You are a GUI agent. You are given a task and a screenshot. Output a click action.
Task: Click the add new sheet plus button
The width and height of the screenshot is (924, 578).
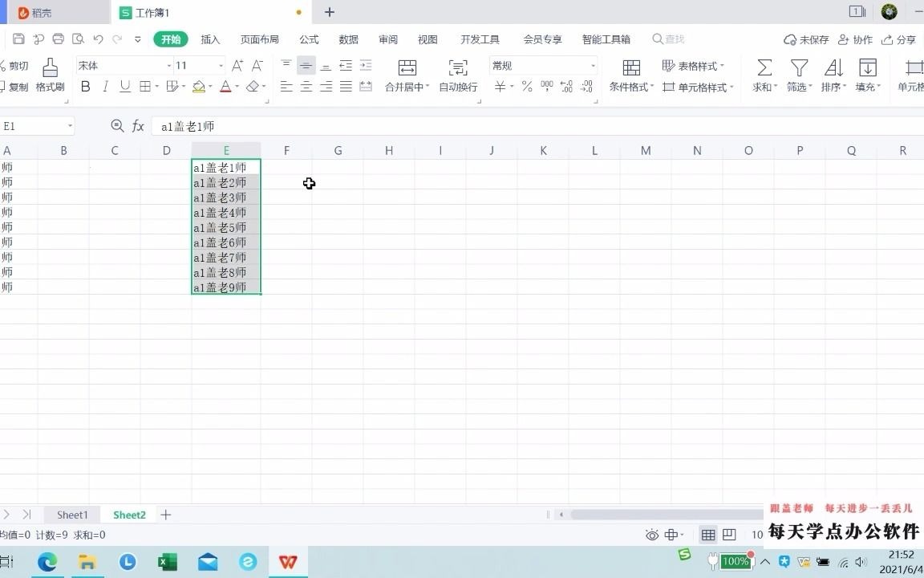(165, 515)
